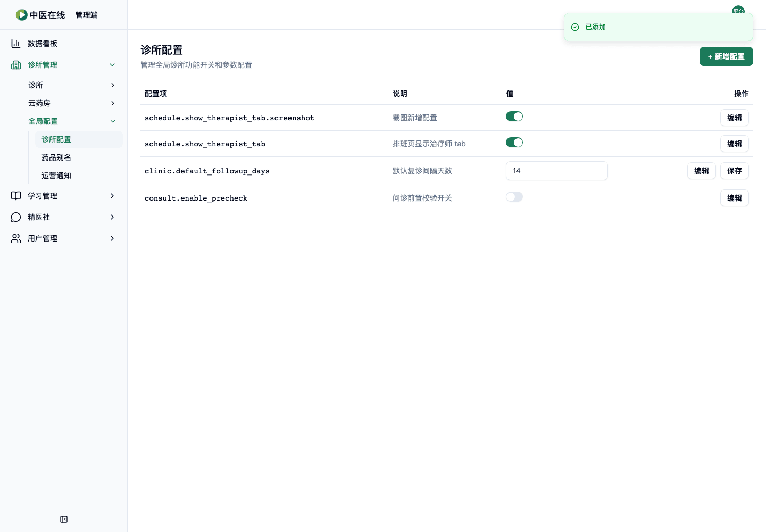This screenshot has width=766, height=532.
Task: Click the 已添加 notification toast
Action: click(659, 27)
